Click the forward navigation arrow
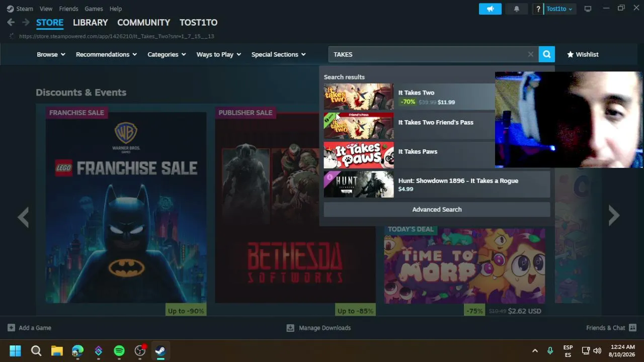 click(26, 23)
